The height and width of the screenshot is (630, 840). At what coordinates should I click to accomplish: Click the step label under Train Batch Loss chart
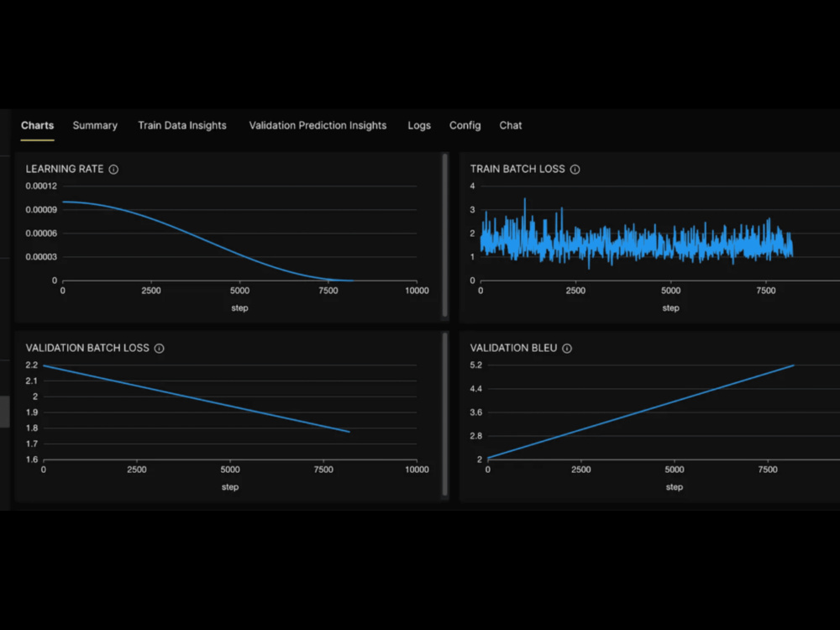tap(670, 308)
